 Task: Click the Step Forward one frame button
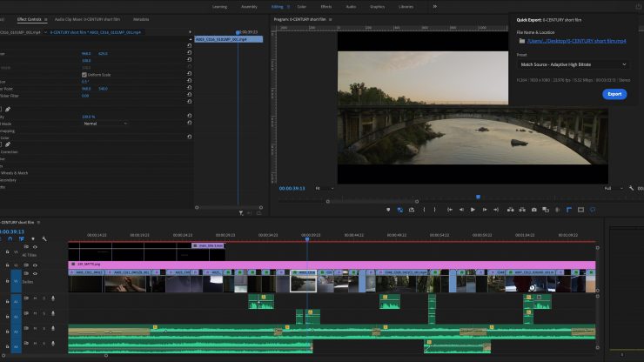click(x=485, y=210)
